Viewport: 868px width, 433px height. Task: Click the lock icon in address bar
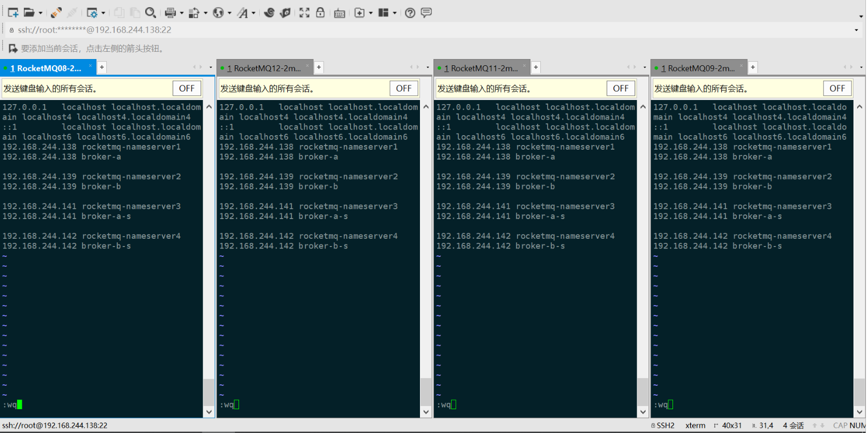coord(11,30)
